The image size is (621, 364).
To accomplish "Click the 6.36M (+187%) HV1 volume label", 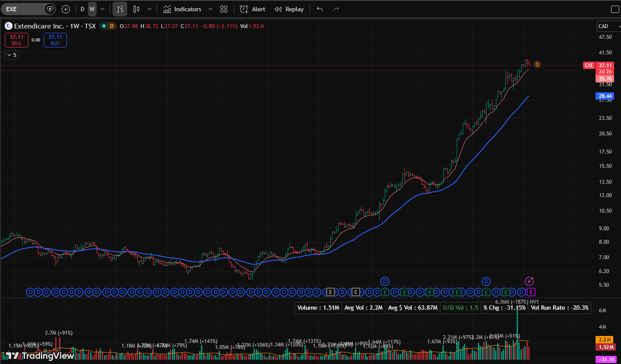I will click(517, 302).
